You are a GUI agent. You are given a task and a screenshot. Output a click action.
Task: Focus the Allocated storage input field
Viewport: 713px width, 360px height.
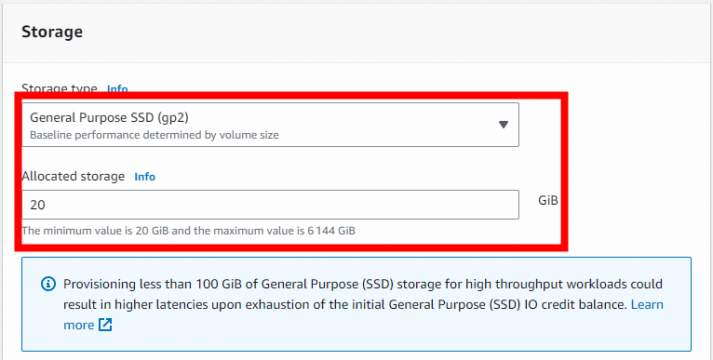(270, 205)
